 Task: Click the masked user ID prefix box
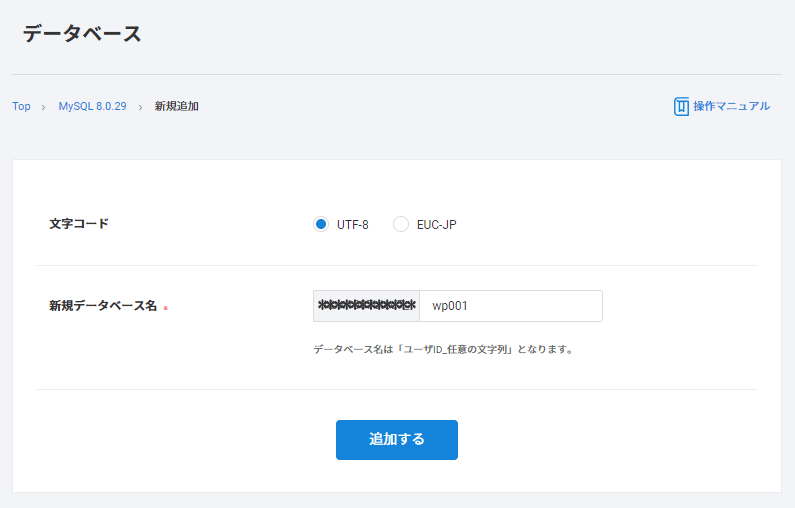(x=366, y=306)
